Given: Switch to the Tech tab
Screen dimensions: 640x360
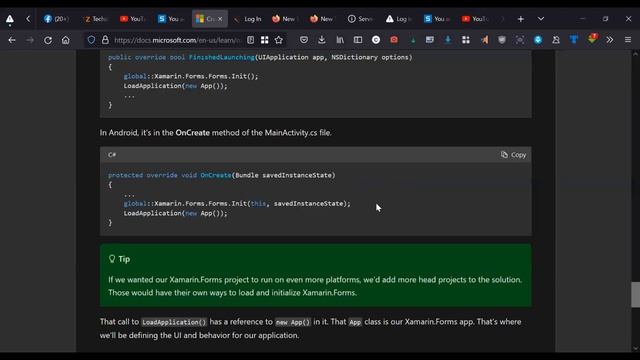Looking at the screenshot, I should coord(95,19).
